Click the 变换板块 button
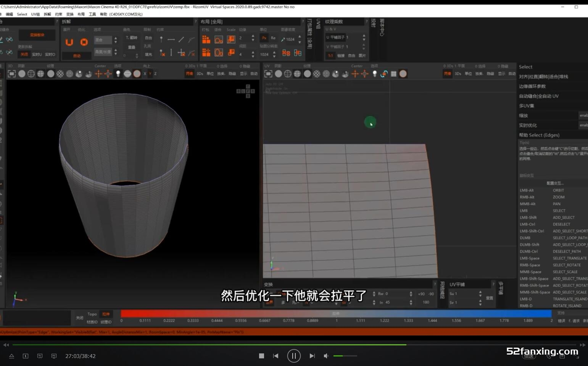 coord(37,35)
